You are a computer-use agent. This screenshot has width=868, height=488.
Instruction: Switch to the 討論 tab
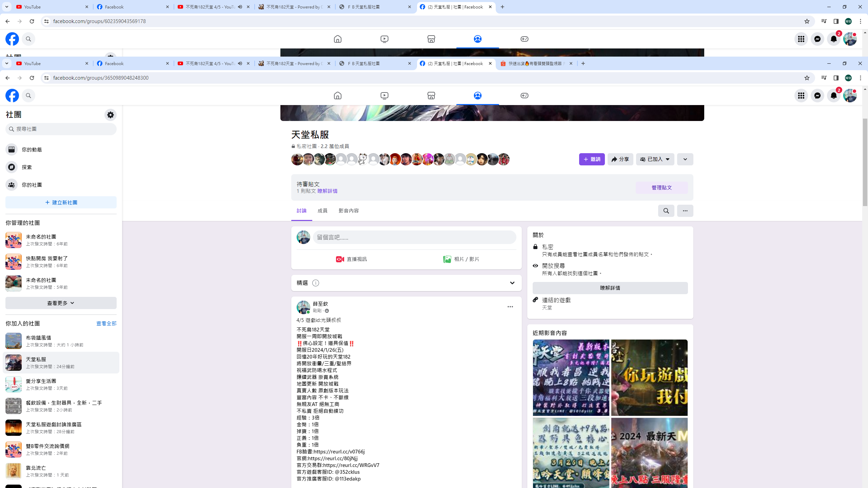pyautogui.click(x=301, y=211)
